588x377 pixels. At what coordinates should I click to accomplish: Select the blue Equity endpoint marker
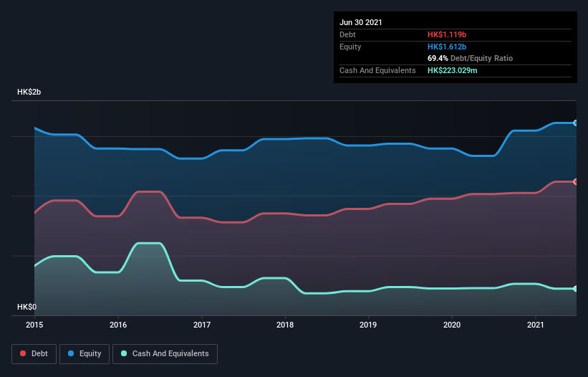click(576, 123)
